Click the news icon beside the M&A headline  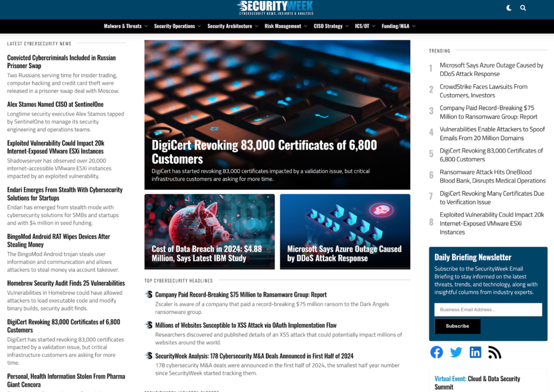click(x=148, y=356)
